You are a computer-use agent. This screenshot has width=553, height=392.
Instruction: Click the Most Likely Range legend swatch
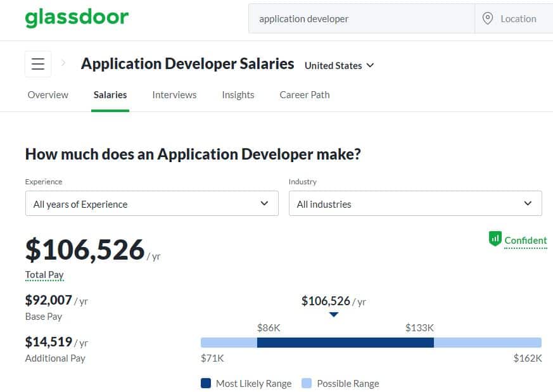(x=206, y=383)
